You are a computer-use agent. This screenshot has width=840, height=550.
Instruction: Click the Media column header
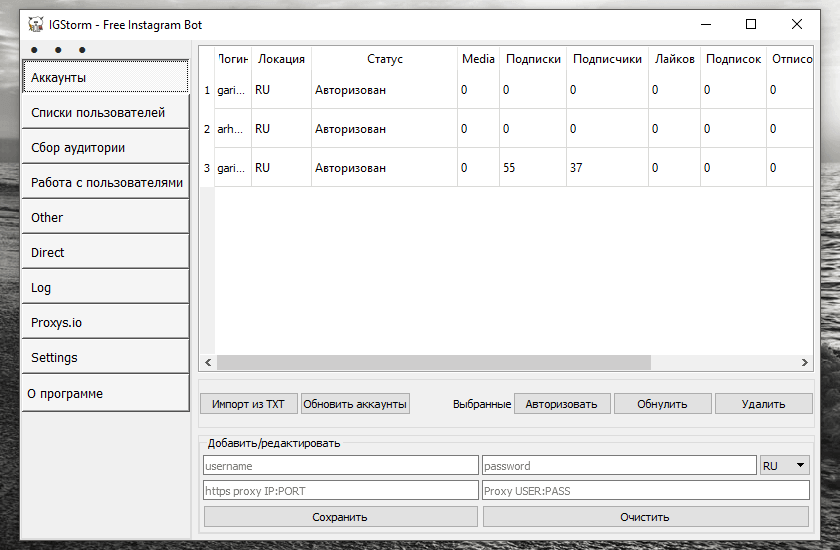coord(478,59)
